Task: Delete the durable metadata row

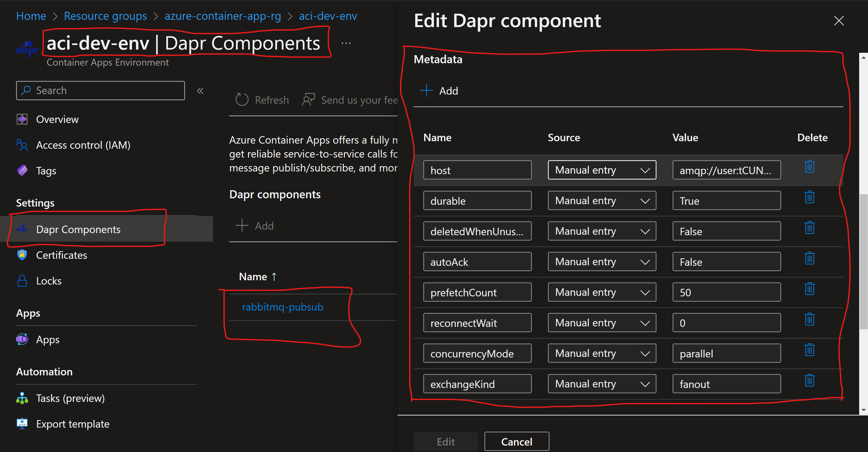Action: click(x=809, y=197)
